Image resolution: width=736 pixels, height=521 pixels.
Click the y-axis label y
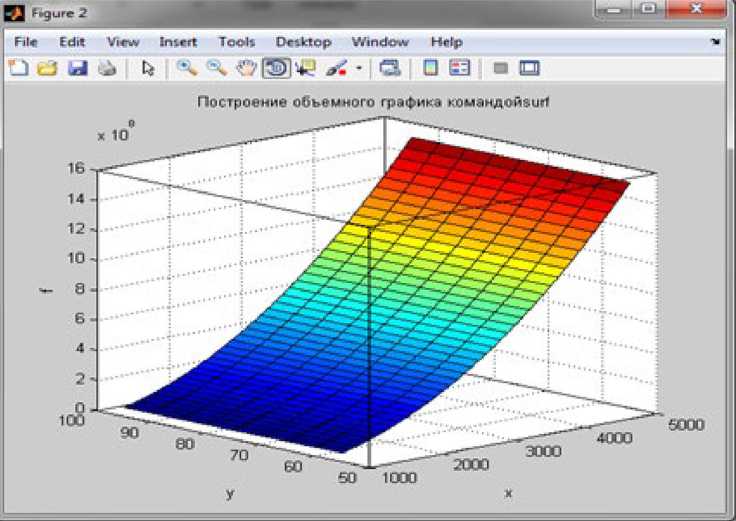230,493
